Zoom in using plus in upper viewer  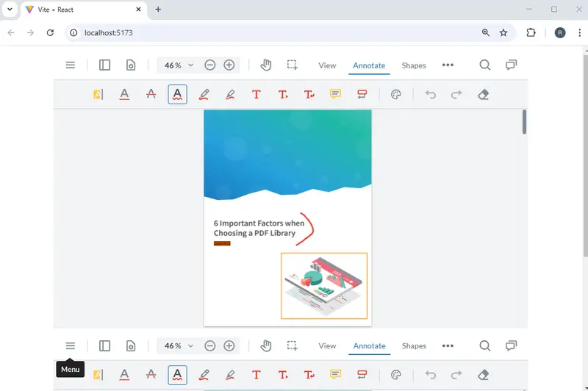tap(229, 65)
